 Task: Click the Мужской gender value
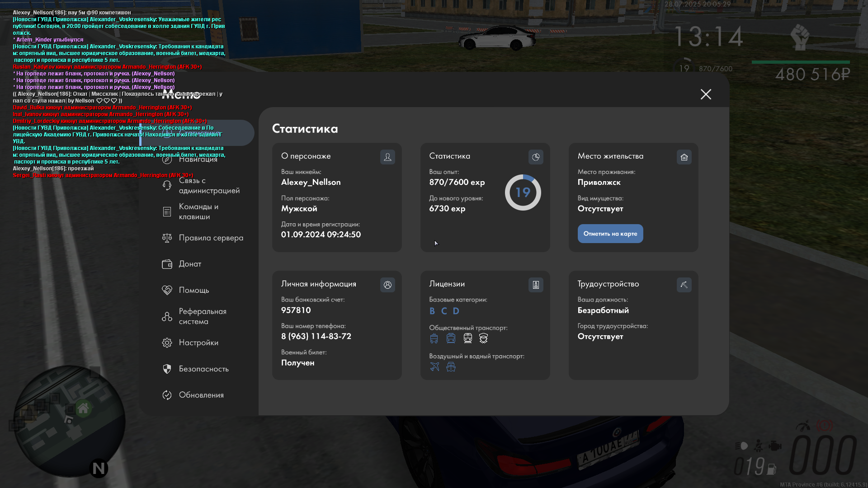coord(299,208)
